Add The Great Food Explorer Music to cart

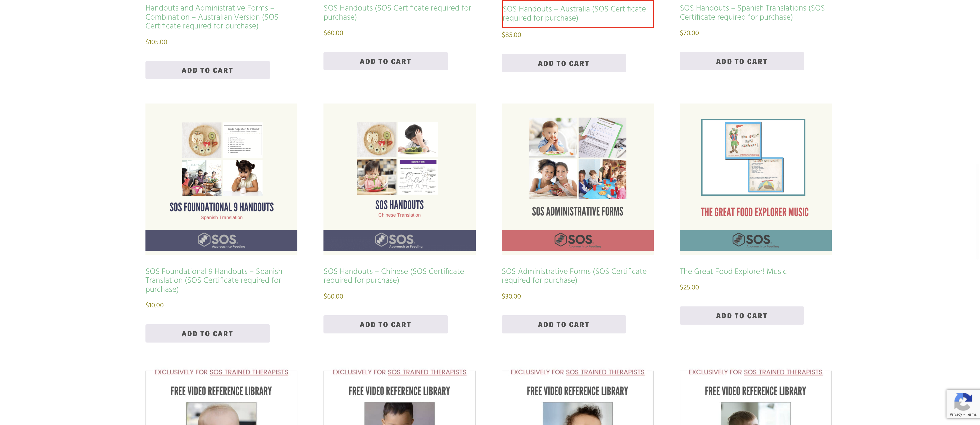741,316
